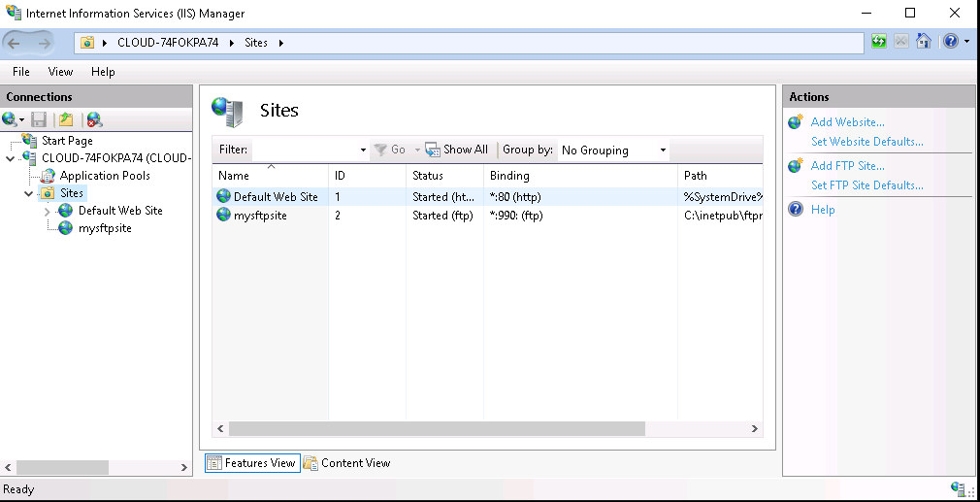980x502 pixels.
Task: Click Add Website link
Action: click(847, 122)
